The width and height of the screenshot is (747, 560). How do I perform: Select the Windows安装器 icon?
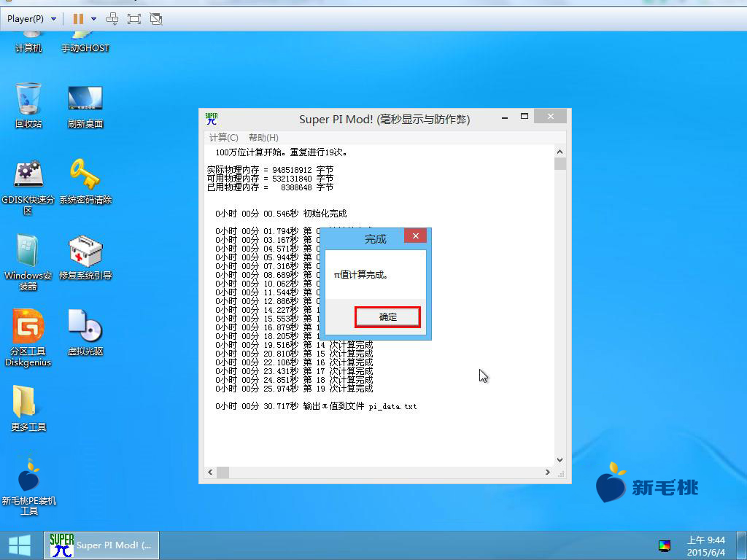pyautogui.click(x=28, y=262)
